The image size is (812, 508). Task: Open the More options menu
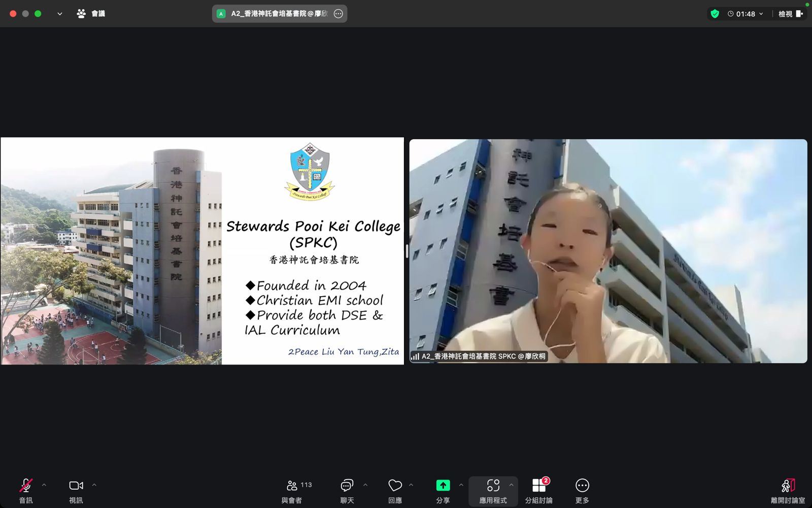coord(582,491)
